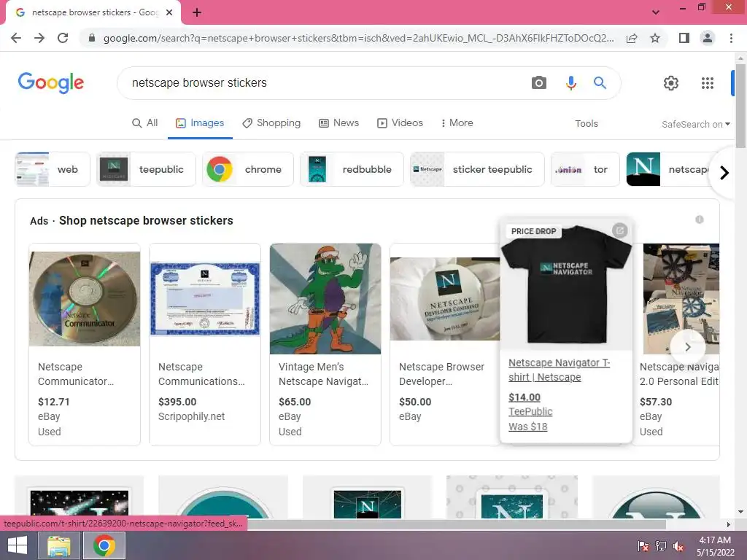This screenshot has height=560, width=747.
Task: Switch to the Shopping tab
Action: 271,122
